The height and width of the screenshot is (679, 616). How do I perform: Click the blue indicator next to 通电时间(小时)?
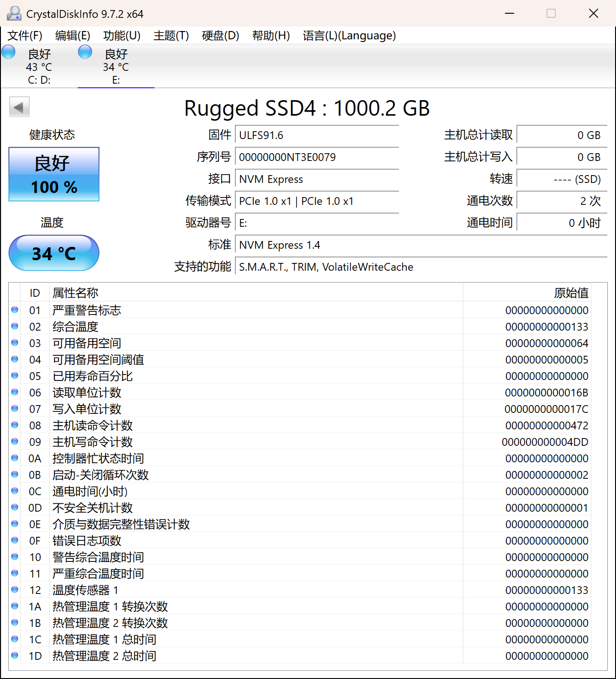14,491
